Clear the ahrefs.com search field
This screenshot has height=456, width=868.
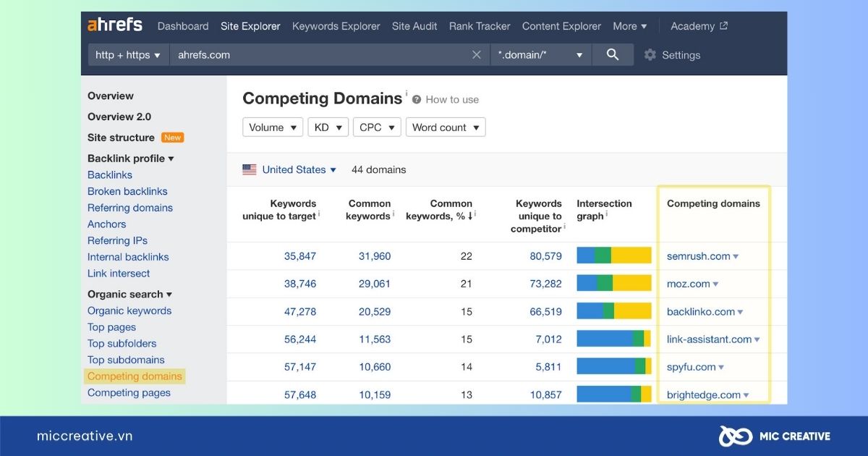tap(476, 55)
